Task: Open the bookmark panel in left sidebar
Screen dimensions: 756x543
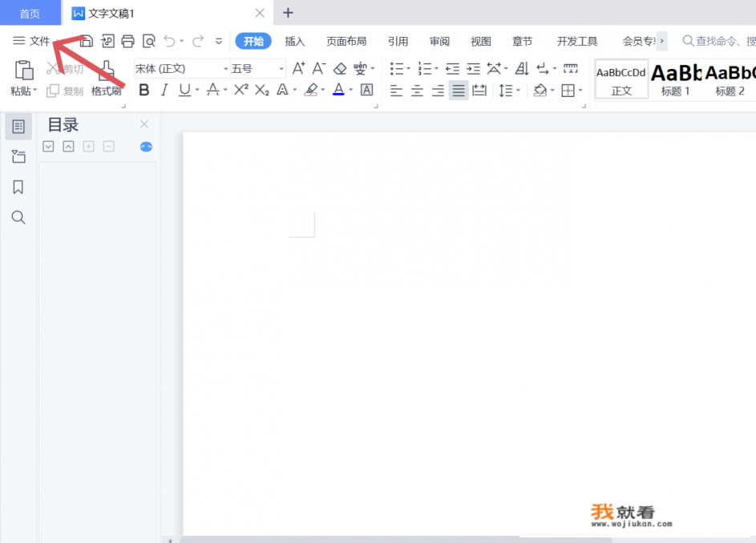Action: click(18, 187)
